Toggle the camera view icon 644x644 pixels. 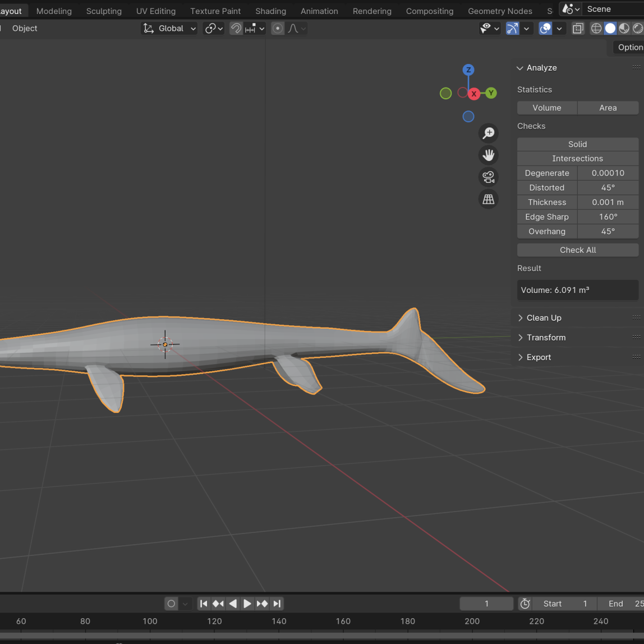click(489, 177)
